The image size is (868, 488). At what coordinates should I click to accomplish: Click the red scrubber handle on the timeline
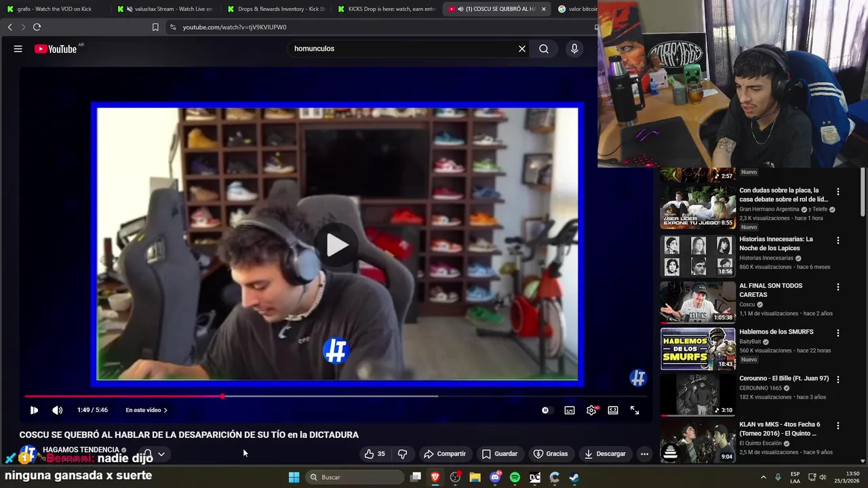click(222, 396)
